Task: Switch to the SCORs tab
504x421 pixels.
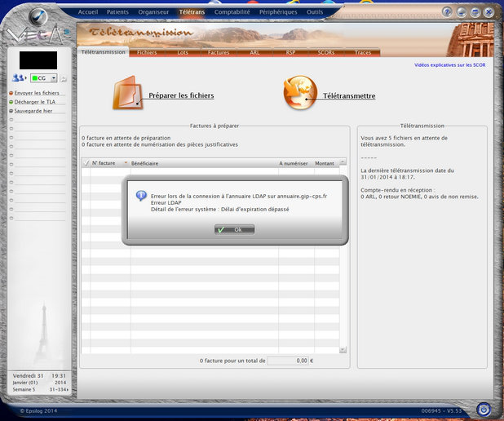Action: pyautogui.click(x=326, y=52)
